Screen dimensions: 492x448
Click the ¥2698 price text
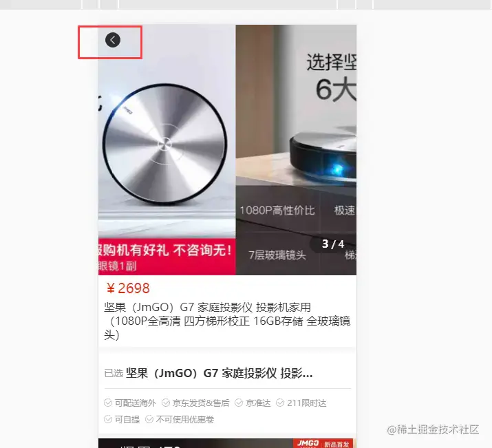[128, 288]
